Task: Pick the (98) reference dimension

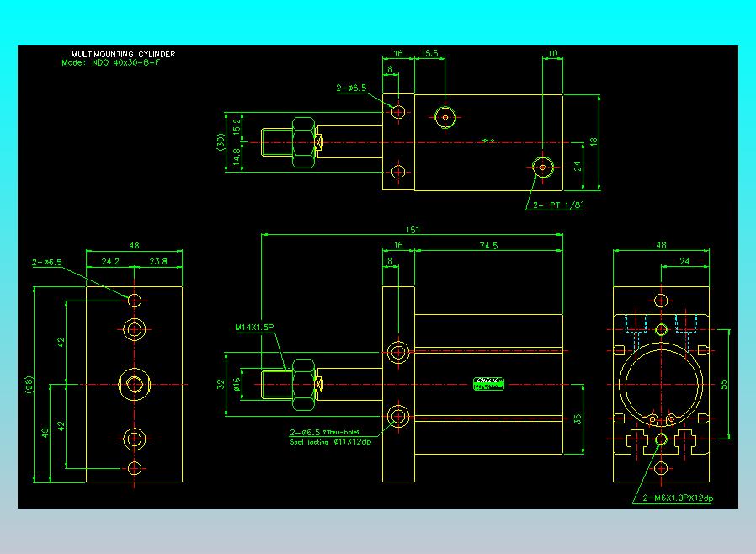Action: coord(29,384)
